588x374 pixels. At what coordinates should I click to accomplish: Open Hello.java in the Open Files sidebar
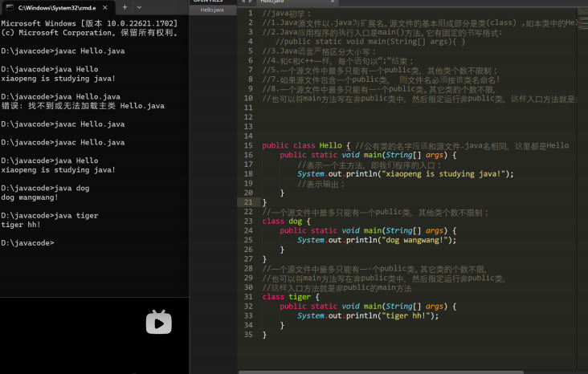(x=212, y=10)
